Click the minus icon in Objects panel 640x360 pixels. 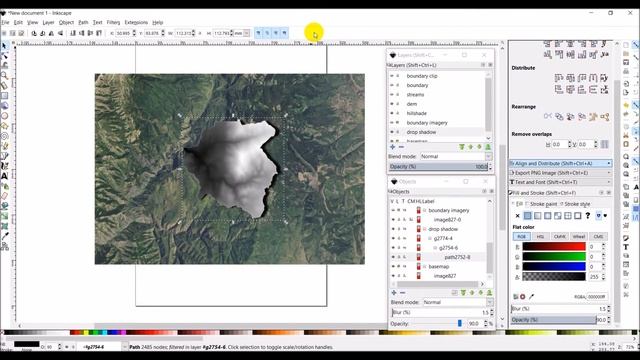402,293
